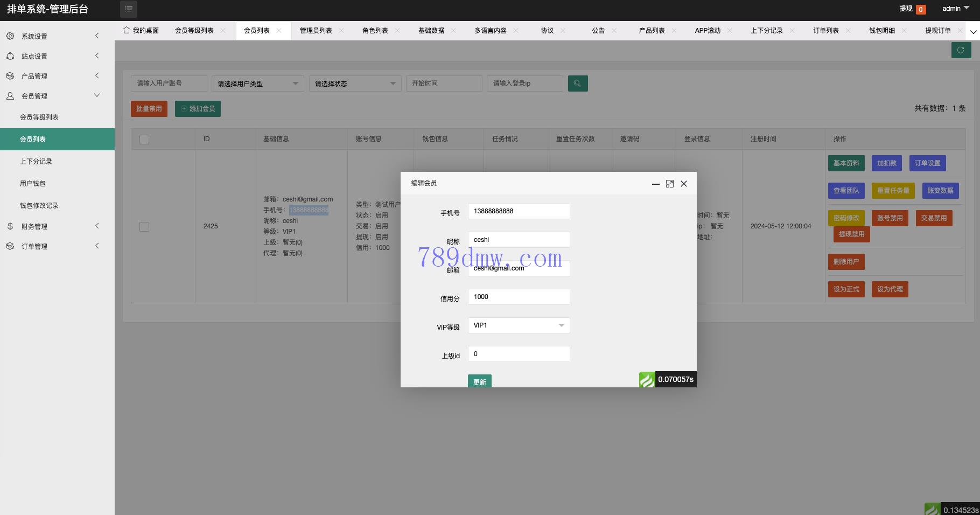The width and height of the screenshot is (980, 515).
Task: Click the green search magnifier button
Action: 577,83
